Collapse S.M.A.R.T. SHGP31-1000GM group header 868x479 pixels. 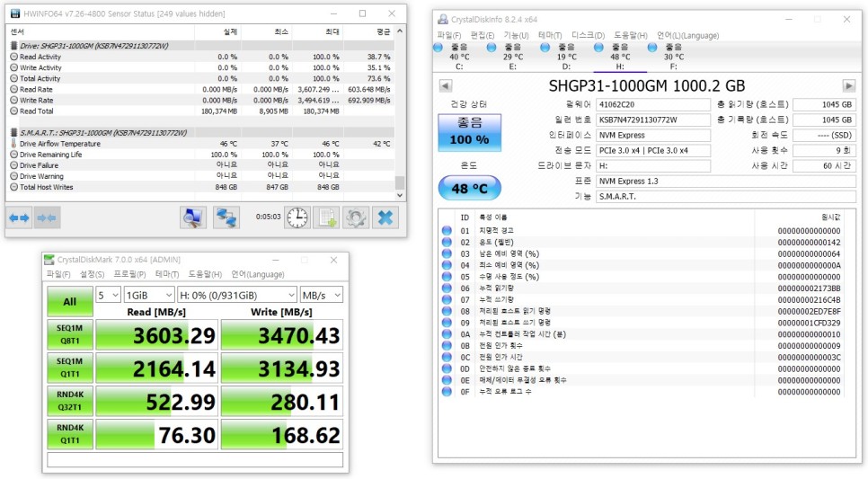[201, 133]
